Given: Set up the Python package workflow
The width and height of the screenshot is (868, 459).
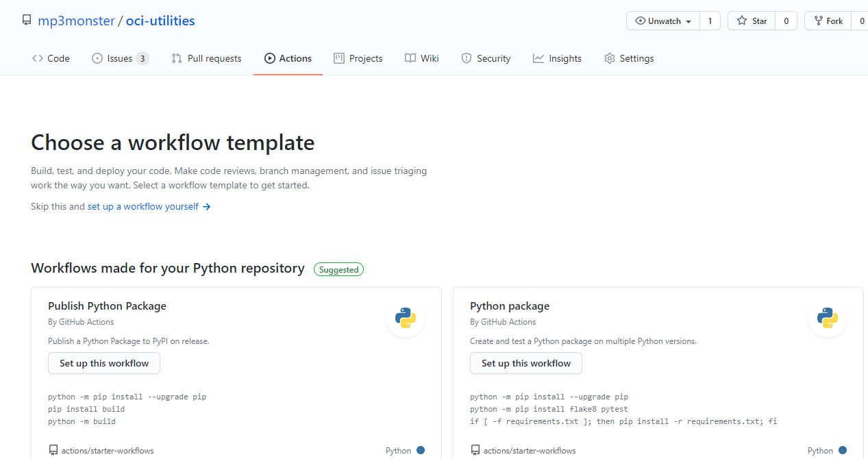Looking at the screenshot, I should (526, 363).
